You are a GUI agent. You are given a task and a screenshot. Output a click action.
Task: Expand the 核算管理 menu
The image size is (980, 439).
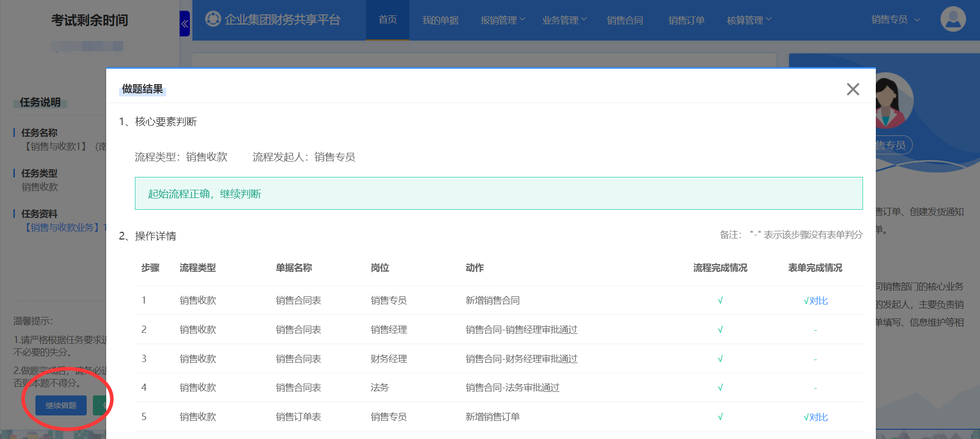coord(749,20)
